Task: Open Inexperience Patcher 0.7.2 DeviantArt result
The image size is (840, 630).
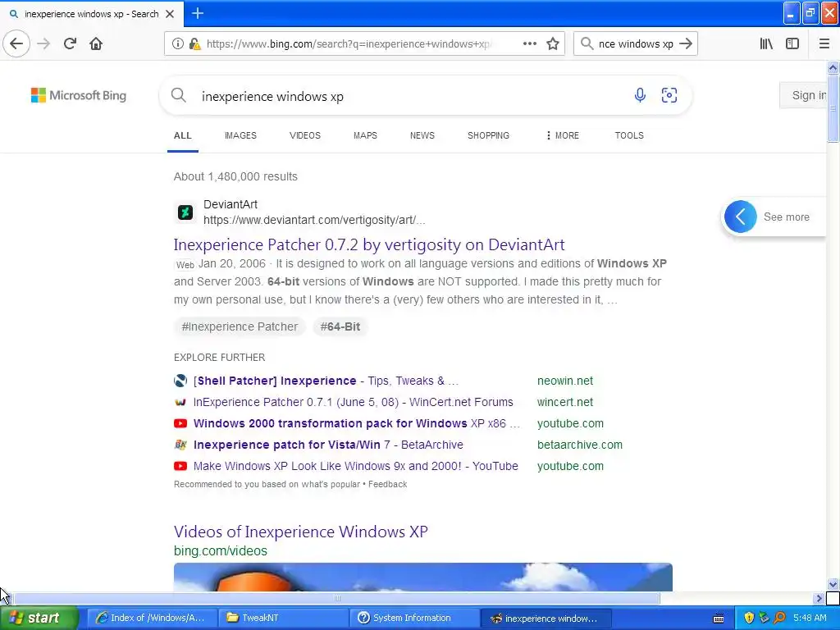Action: [369, 244]
